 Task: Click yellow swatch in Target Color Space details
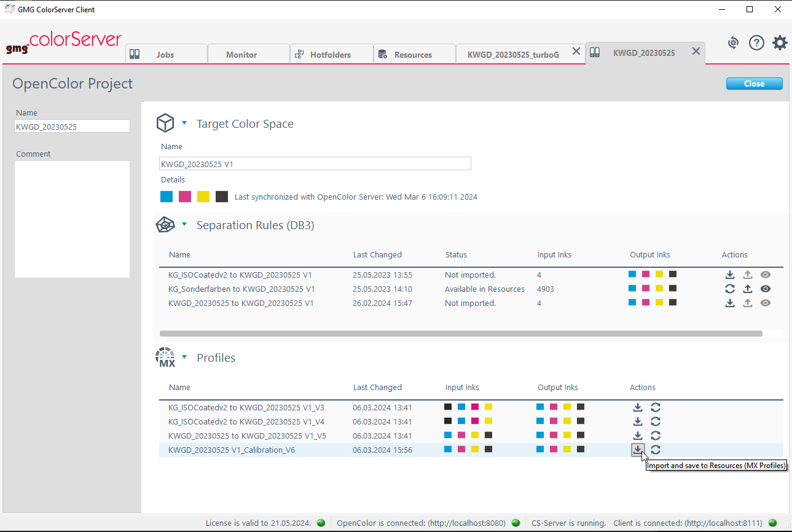click(203, 197)
